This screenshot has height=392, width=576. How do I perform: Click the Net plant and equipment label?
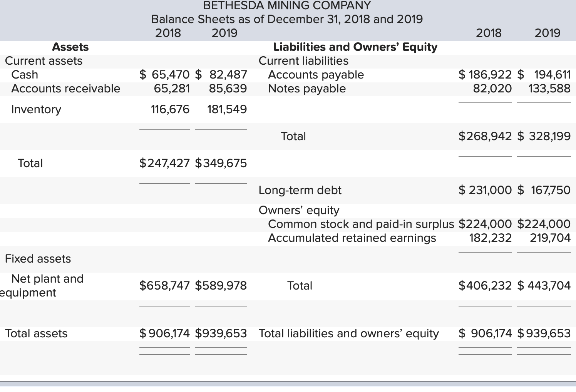(42, 286)
